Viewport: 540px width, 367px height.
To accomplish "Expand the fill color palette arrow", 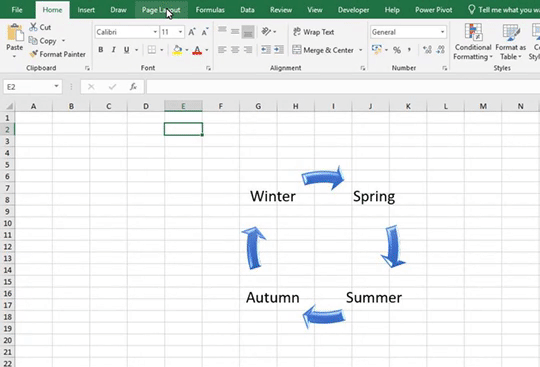I will 187,50.
